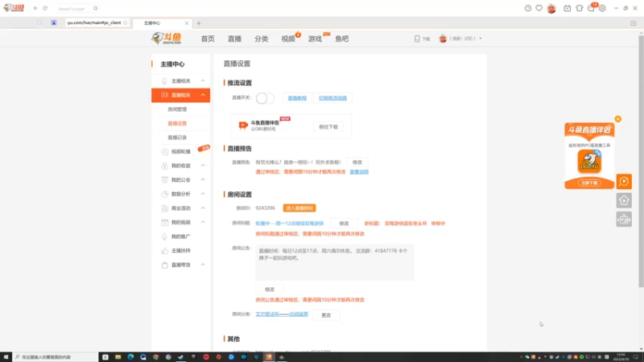Select 直播设置 in the sidebar
Screen dimensions: 644x362
[x=177, y=123]
